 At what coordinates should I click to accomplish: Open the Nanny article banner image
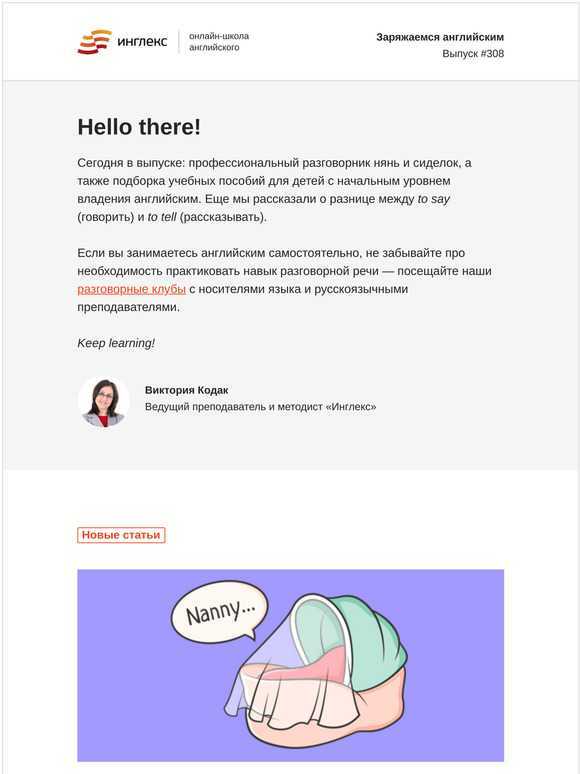pyautogui.click(x=291, y=665)
